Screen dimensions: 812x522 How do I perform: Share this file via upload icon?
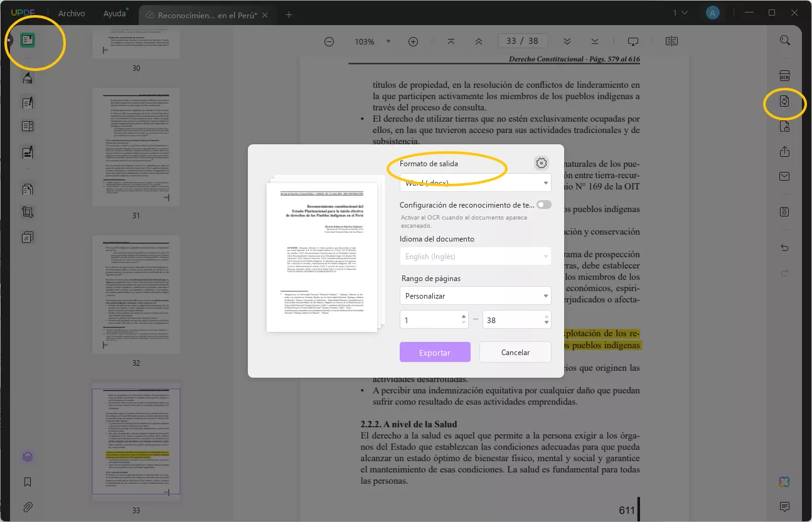pos(784,152)
